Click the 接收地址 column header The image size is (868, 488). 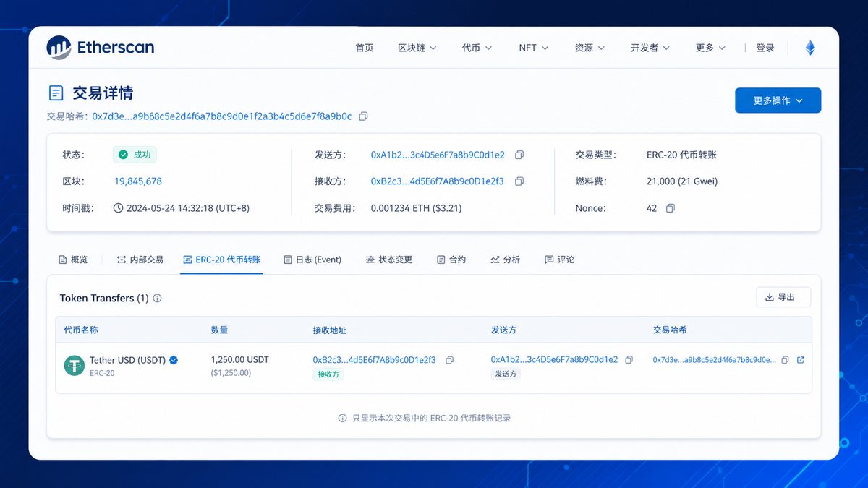(x=330, y=330)
